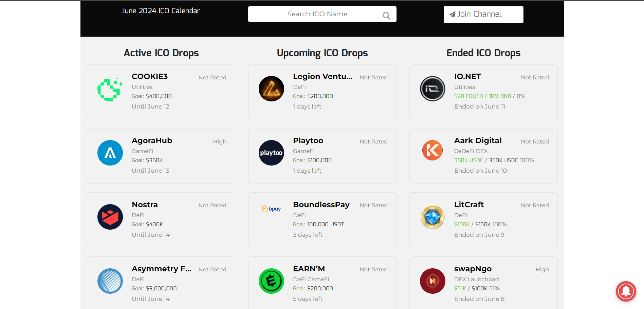644x309 pixels.
Task: Click the EARN'M green circle logo
Action: pos(271,281)
